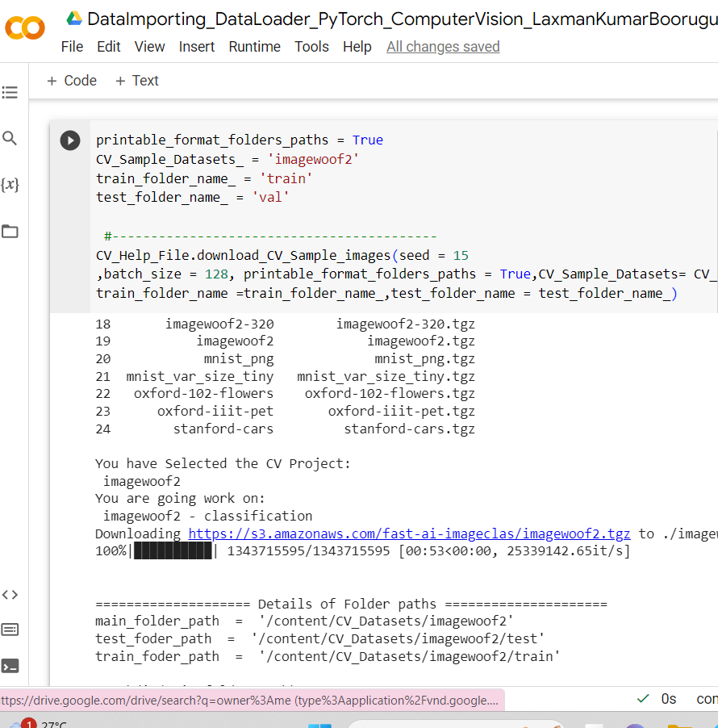Open the table of contents sidebar

click(x=10, y=92)
